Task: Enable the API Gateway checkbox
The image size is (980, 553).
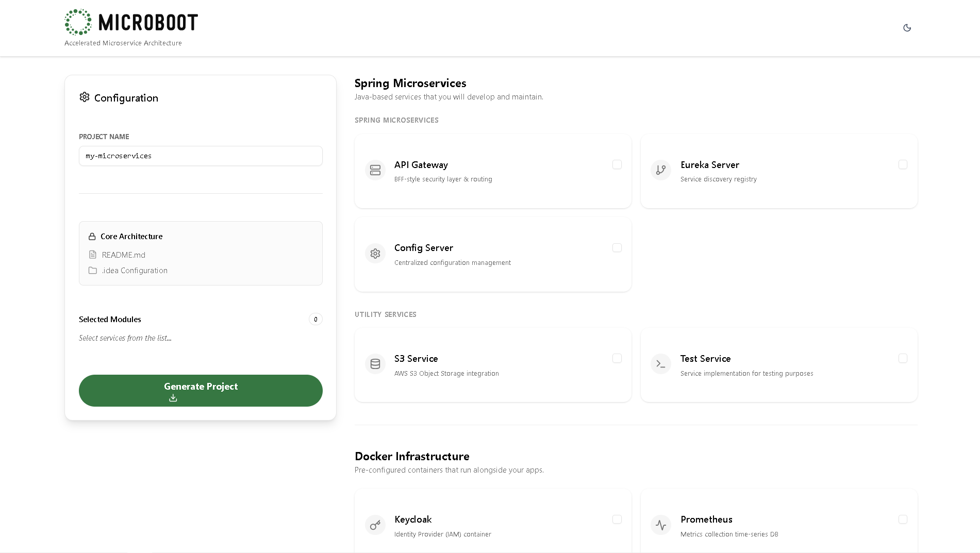Action: [617, 164]
